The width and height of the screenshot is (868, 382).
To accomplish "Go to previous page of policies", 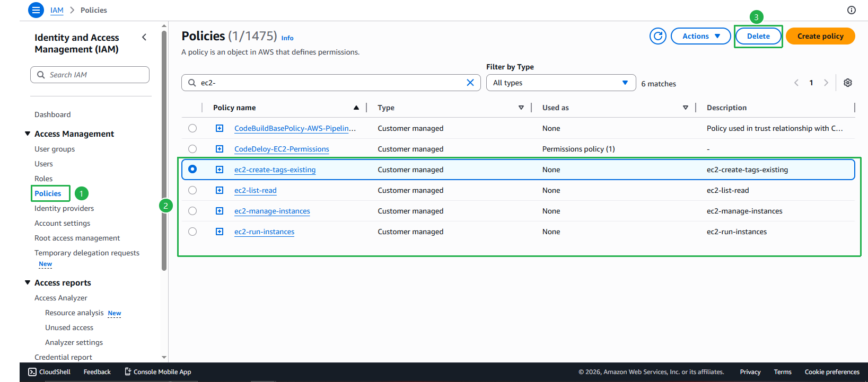I will tap(796, 83).
